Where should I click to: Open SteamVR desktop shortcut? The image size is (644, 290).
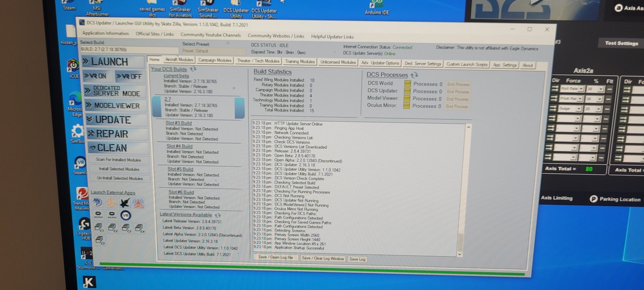pos(80,166)
